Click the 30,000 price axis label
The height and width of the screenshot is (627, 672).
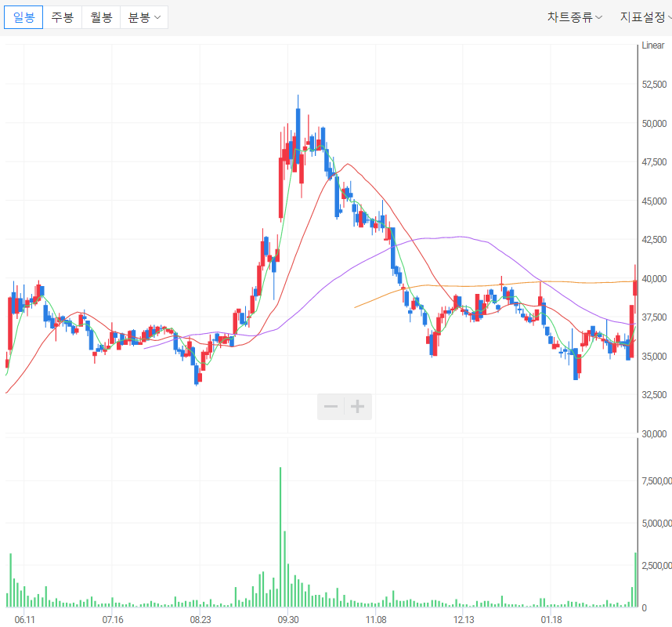[654, 434]
